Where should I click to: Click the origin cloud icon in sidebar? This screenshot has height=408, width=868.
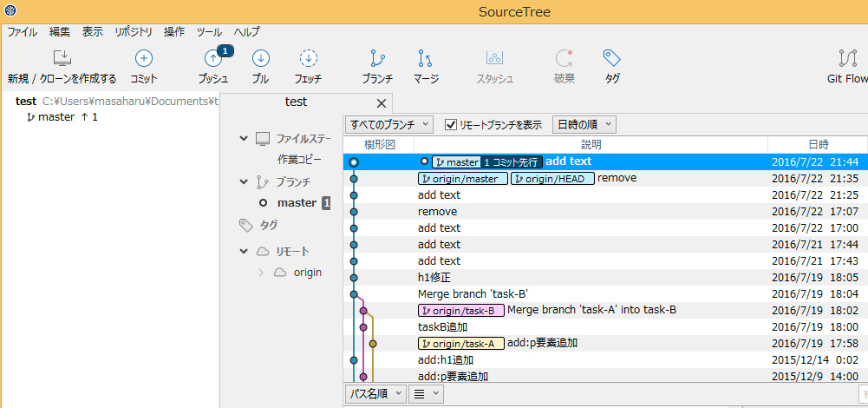pyautogui.click(x=281, y=273)
